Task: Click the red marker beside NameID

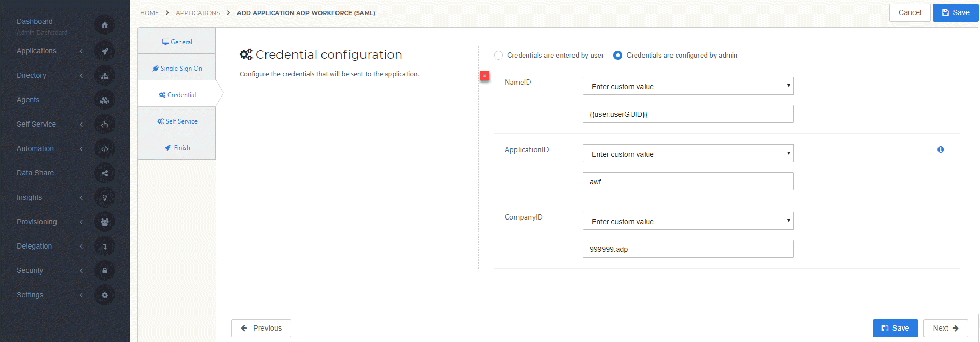Action: pos(485,76)
